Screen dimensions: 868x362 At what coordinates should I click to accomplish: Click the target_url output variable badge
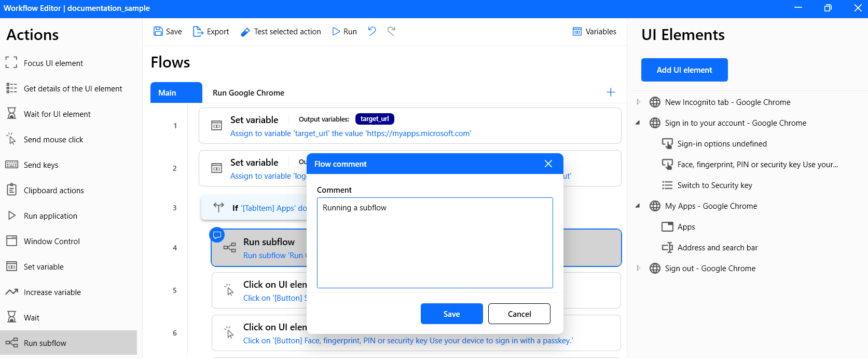[375, 119]
